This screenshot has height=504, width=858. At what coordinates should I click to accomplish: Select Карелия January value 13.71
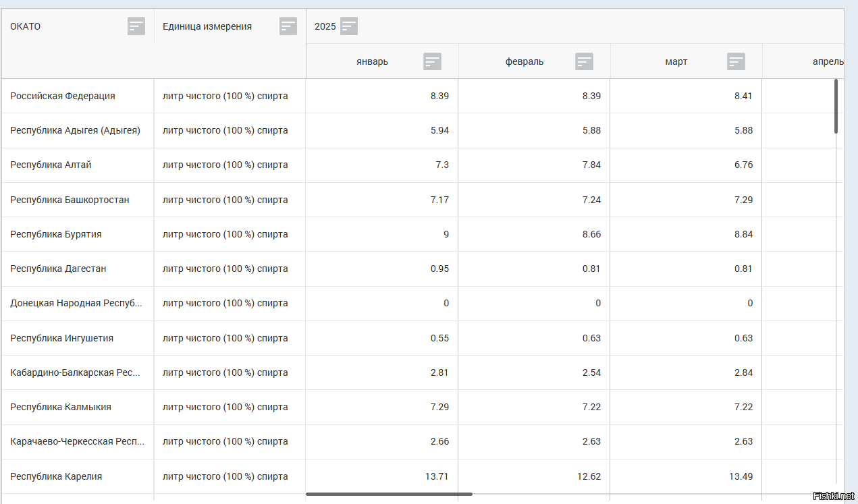pos(437,476)
